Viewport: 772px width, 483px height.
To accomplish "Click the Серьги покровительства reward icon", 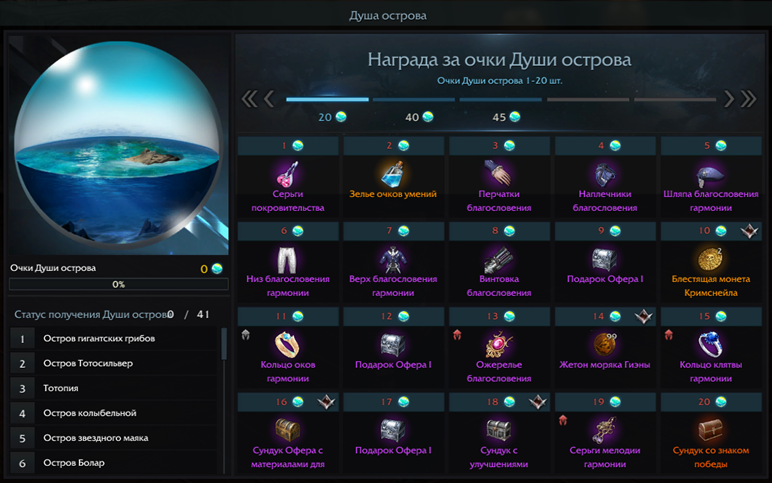I will click(x=288, y=173).
